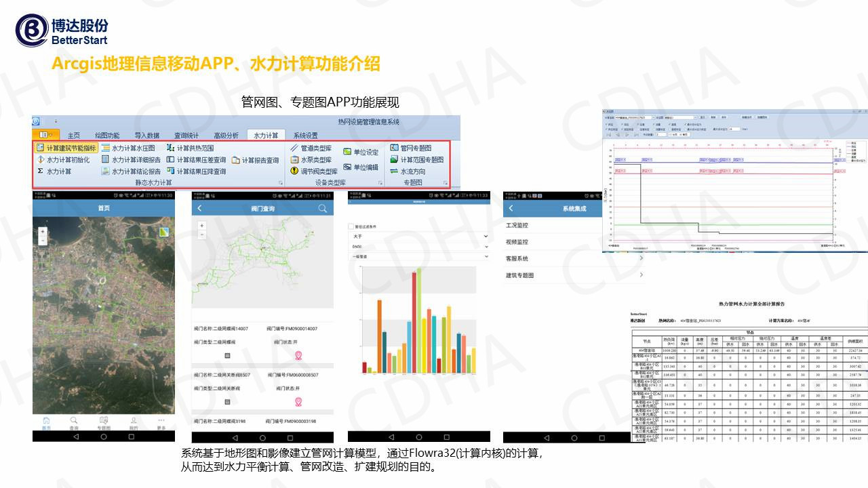The width and height of the screenshot is (868, 488).
Task: Toggle the 管径过滤条件 checkbox
Action: [x=351, y=226]
